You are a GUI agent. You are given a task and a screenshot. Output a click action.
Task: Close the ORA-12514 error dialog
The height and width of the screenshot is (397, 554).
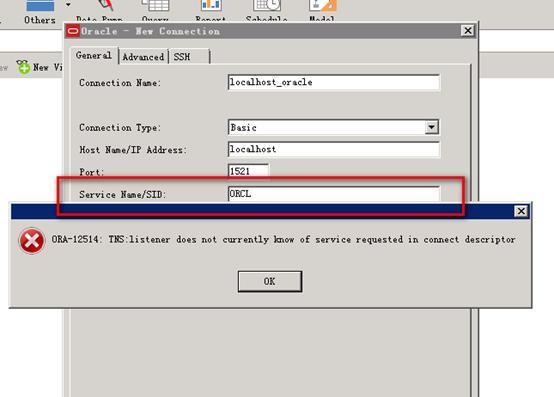[521, 211]
